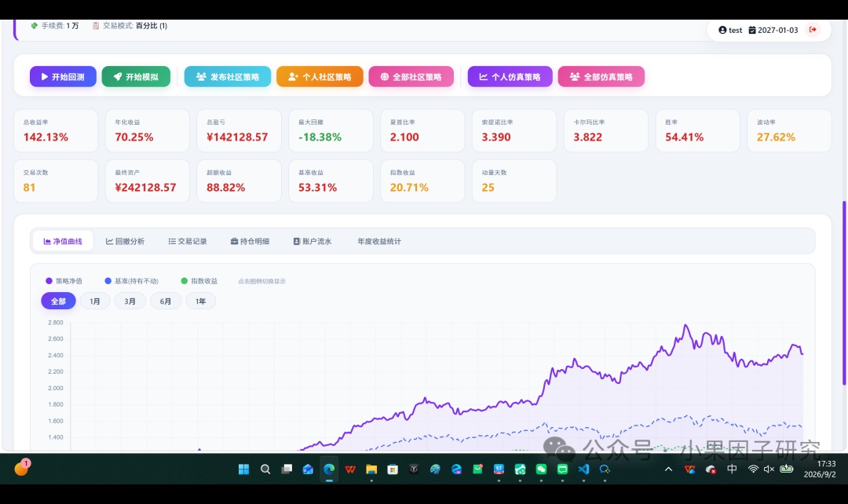Switch to the 账户流水 tab

(x=313, y=241)
